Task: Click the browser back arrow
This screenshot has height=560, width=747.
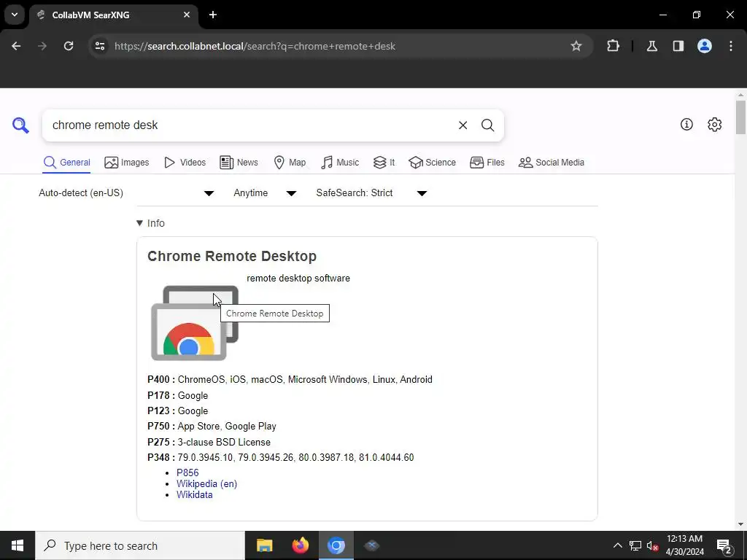Action: coord(16,46)
